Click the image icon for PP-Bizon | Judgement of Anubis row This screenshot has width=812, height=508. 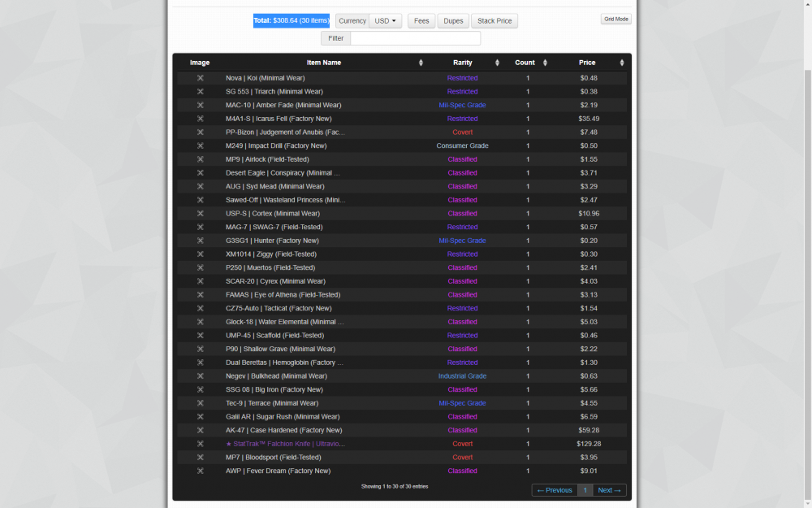click(x=200, y=132)
